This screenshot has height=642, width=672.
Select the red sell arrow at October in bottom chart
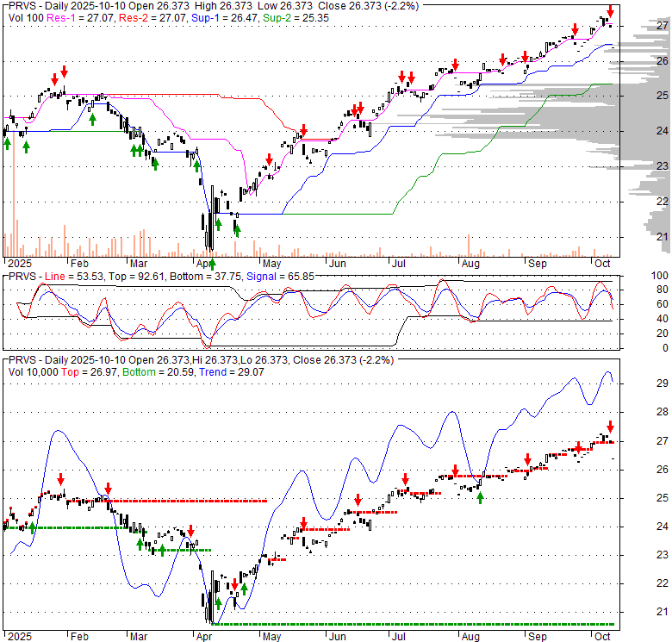(x=610, y=427)
